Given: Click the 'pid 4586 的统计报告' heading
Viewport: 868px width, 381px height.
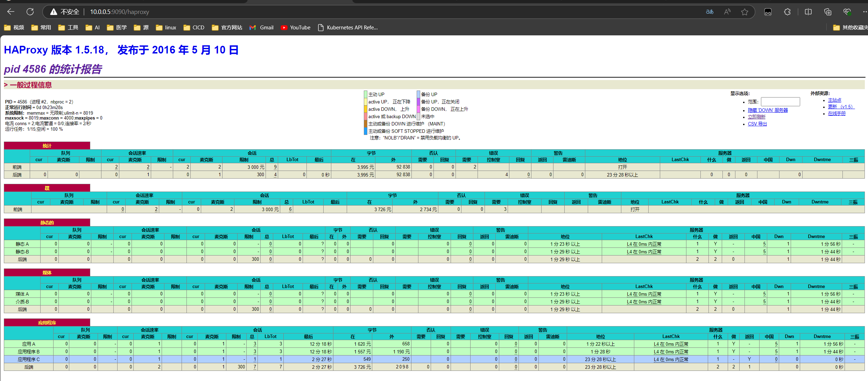Looking at the screenshot, I should [x=53, y=69].
